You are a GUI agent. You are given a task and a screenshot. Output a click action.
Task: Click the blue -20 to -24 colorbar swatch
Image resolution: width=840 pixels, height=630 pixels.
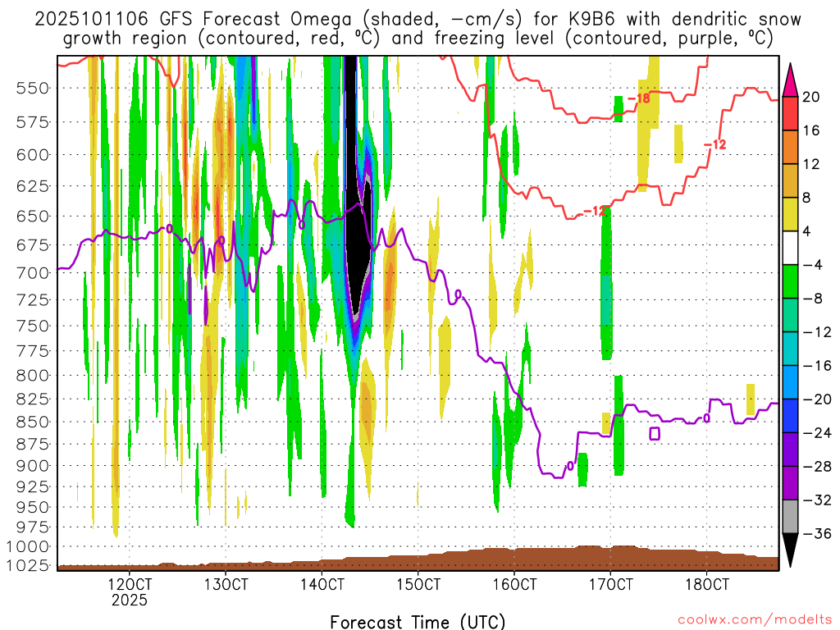[790, 416]
